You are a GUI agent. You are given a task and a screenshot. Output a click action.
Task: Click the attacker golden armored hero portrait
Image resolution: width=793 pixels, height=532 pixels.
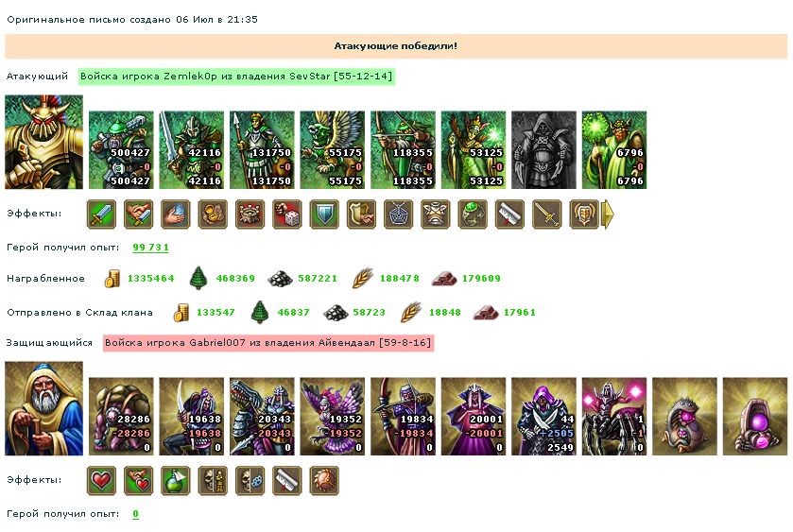click(44, 142)
